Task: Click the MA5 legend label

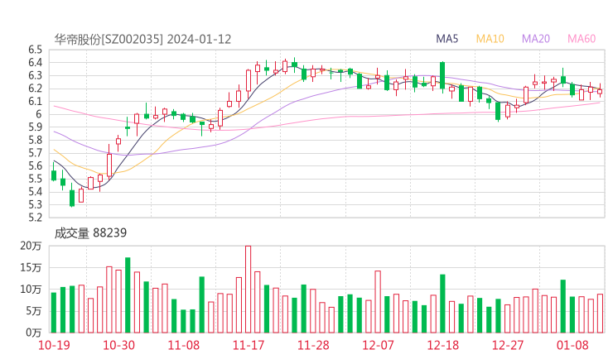Action: coord(446,39)
